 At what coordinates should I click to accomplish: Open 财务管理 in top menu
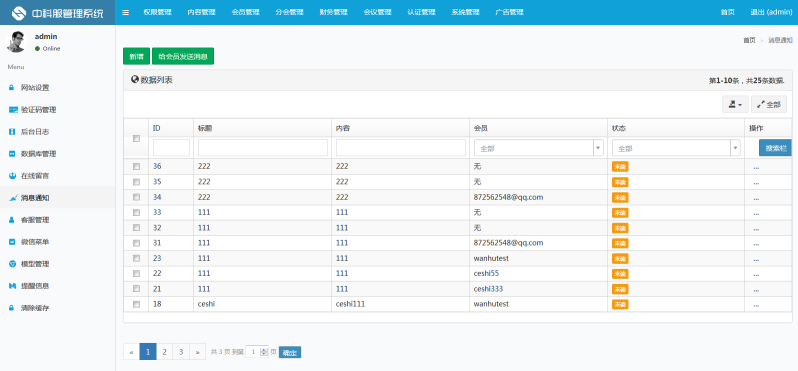pyautogui.click(x=333, y=12)
